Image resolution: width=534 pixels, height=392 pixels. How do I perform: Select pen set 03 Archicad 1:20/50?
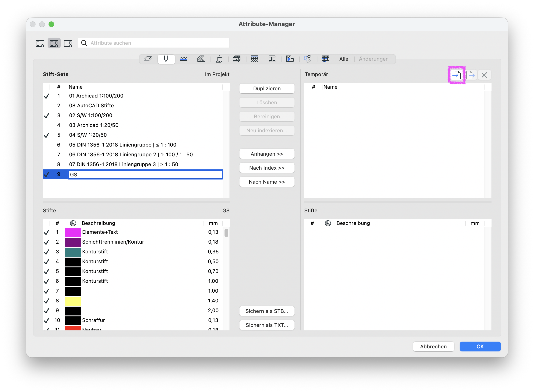click(x=133, y=125)
